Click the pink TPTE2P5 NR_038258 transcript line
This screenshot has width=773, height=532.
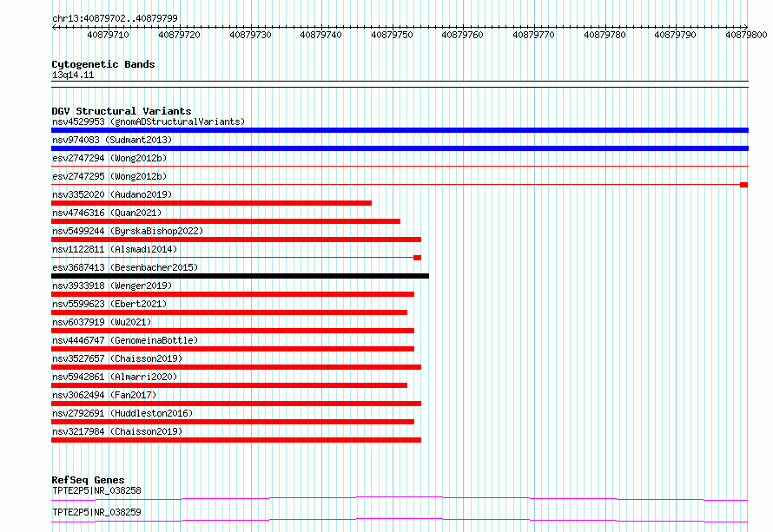(x=400, y=498)
